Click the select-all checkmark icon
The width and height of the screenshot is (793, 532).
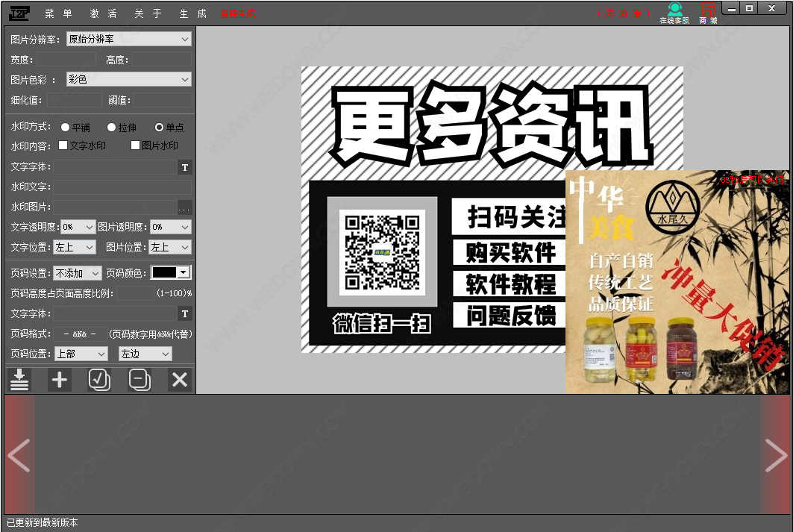click(x=99, y=380)
